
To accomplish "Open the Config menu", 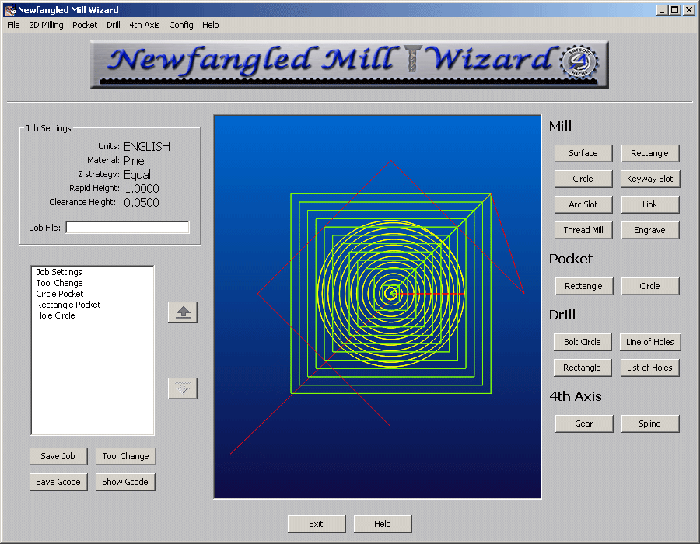I will (x=181, y=24).
